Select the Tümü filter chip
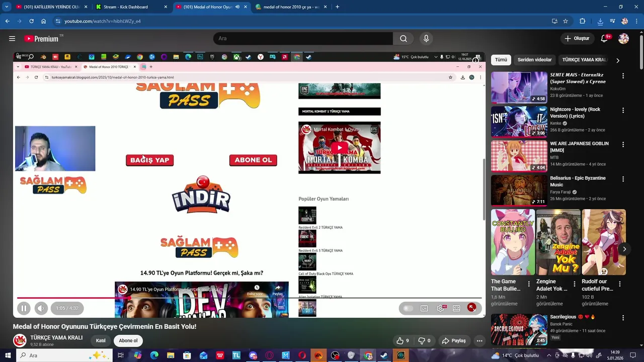This screenshot has width=644, height=362. point(501,60)
